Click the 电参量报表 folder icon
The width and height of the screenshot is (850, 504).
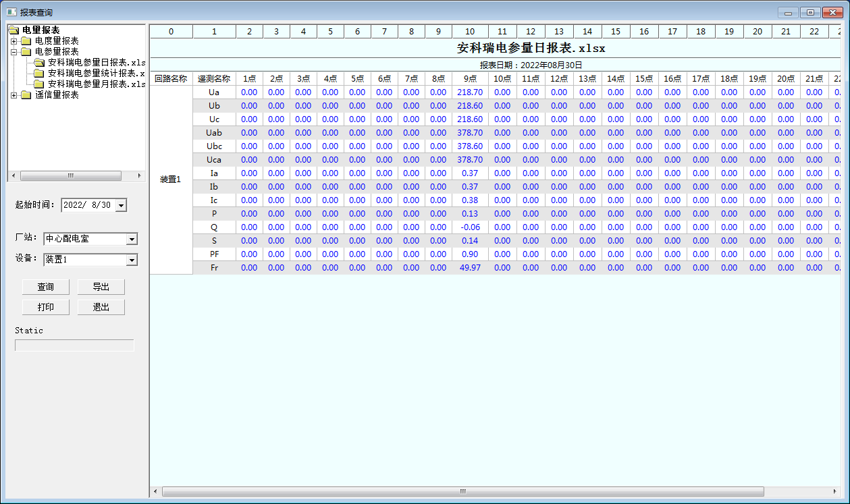click(x=26, y=52)
